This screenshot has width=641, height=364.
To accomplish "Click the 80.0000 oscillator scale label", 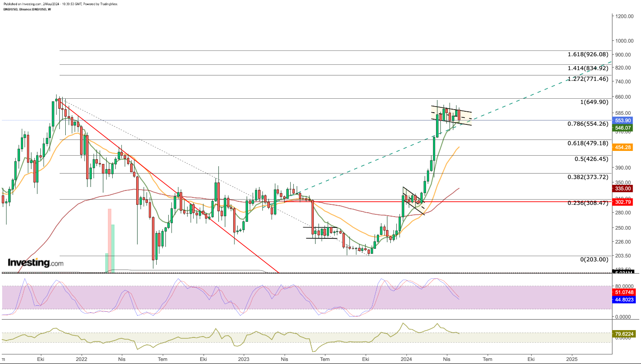I will (x=624, y=286).
